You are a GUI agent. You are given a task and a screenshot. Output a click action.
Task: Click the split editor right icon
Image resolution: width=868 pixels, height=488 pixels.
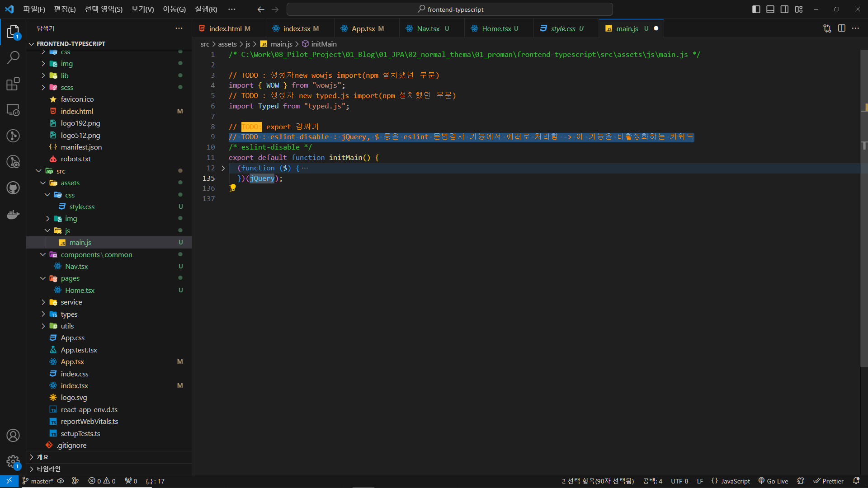tap(841, 28)
